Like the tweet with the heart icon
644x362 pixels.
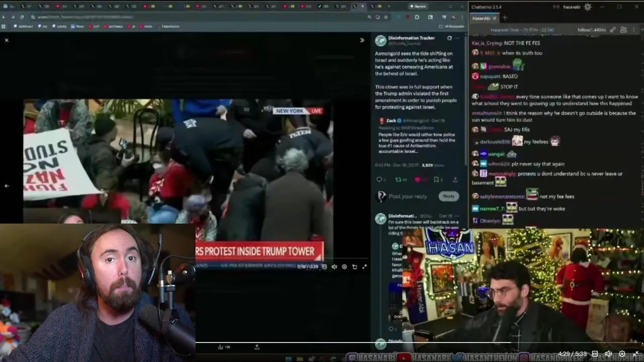[418, 179]
